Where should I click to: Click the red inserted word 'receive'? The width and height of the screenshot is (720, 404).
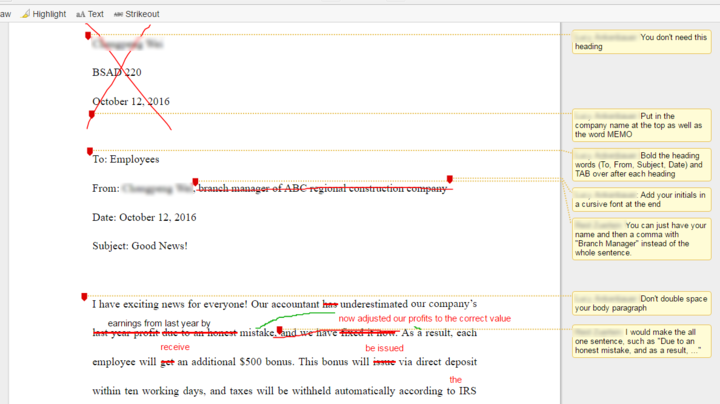tap(175, 347)
